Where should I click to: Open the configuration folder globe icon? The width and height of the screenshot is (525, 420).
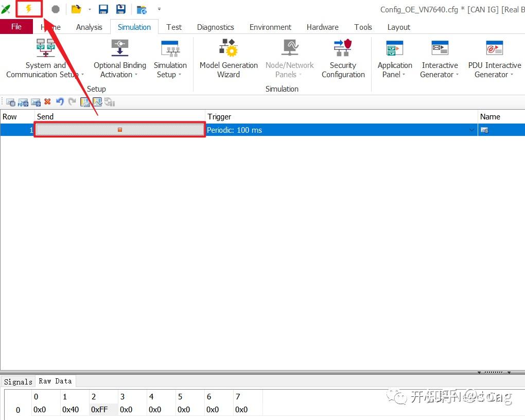142,10
